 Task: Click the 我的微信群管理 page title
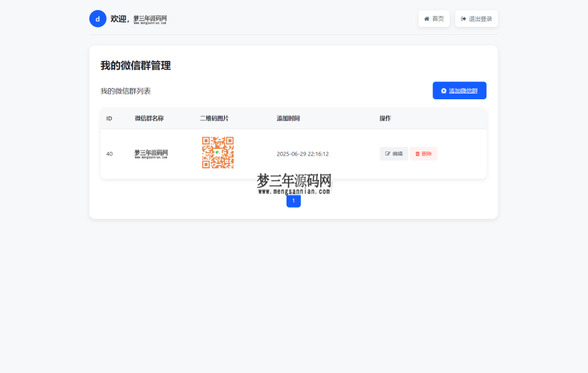coord(136,65)
